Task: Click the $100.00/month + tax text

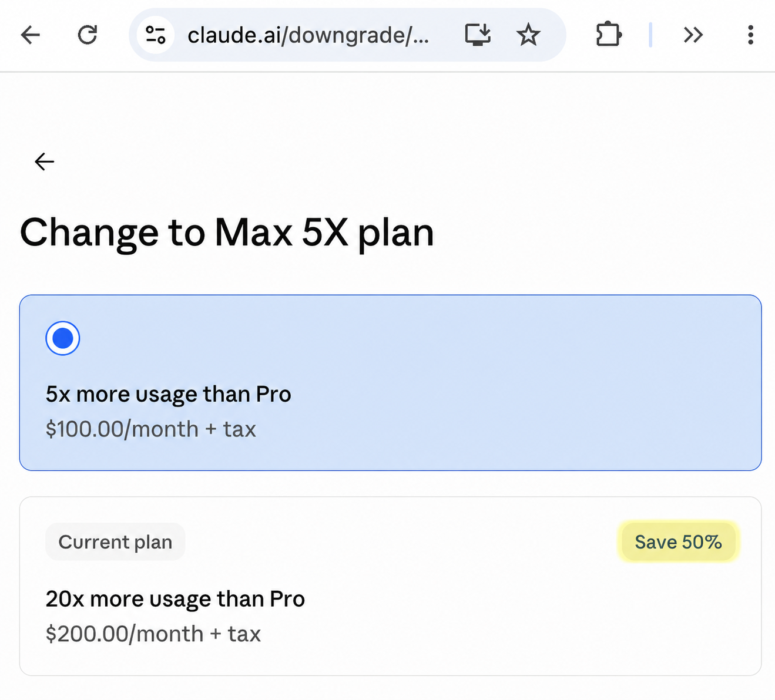Action: (x=151, y=429)
